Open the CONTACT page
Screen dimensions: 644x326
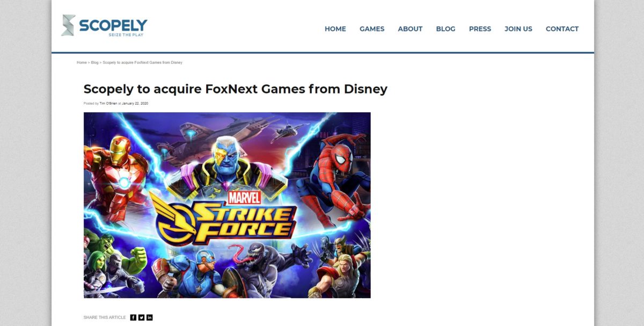click(x=562, y=29)
